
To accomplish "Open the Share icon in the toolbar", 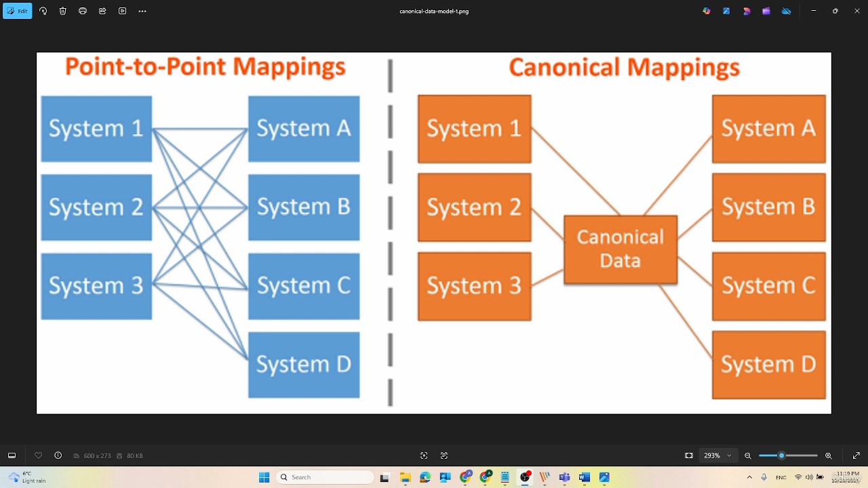I will [102, 11].
